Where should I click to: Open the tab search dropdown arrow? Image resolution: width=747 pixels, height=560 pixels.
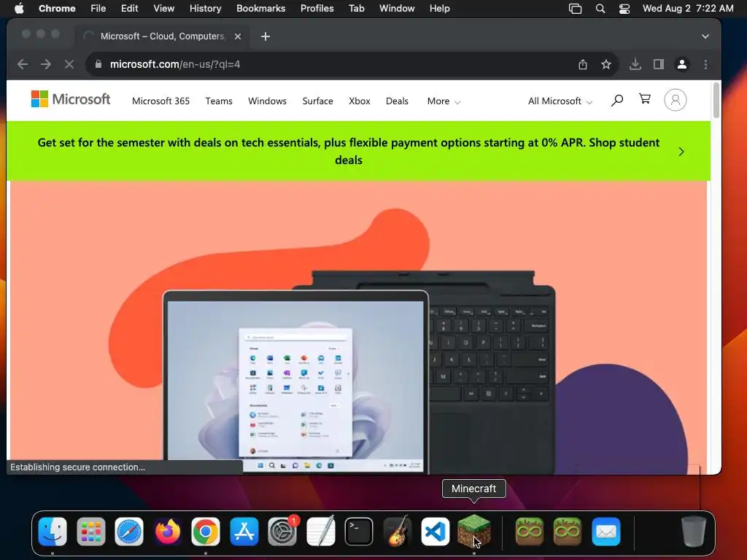click(705, 36)
